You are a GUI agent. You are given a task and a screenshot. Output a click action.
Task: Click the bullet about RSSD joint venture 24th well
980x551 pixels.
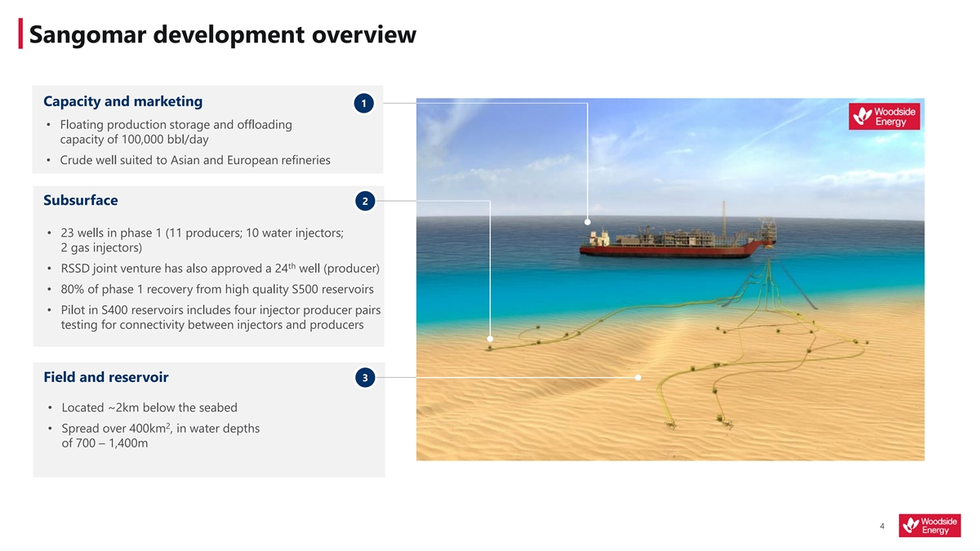[213, 269]
